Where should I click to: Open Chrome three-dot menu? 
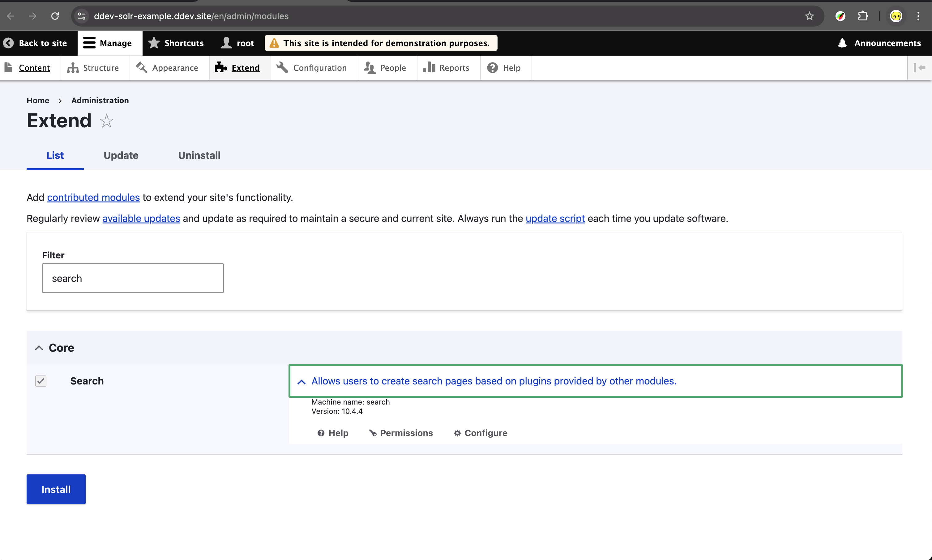tap(918, 16)
